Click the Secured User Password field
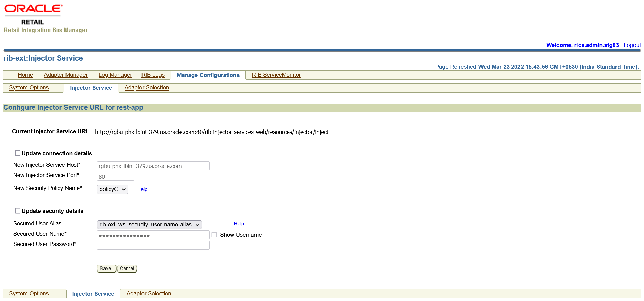This screenshot has width=644, height=301. coord(153,245)
